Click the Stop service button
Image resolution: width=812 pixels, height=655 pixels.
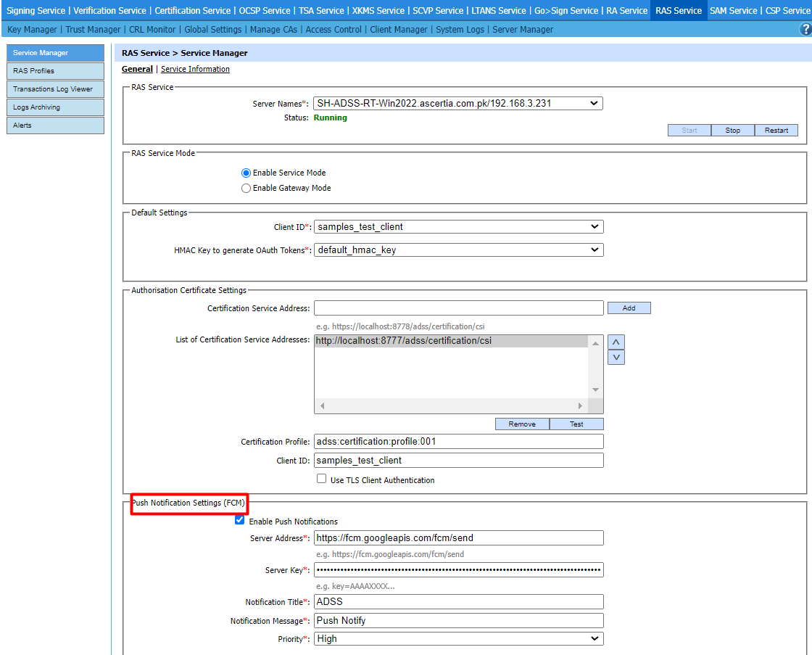pyautogui.click(x=732, y=131)
